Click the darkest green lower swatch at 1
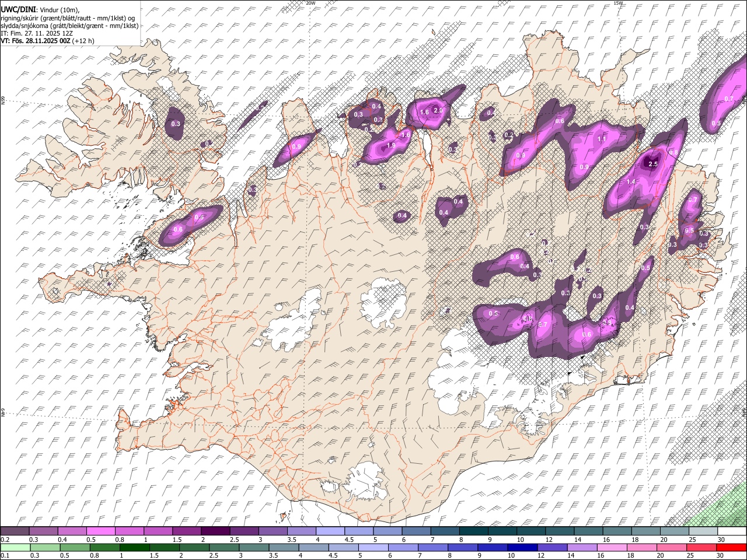This screenshot has width=747, height=560. [134, 548]
